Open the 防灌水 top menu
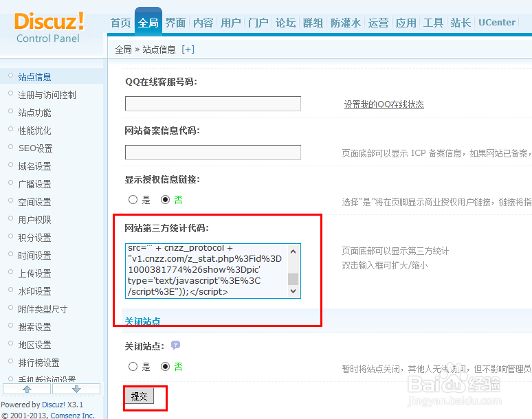The height and width of the screenshot is (419, 532). pos(346,23)
